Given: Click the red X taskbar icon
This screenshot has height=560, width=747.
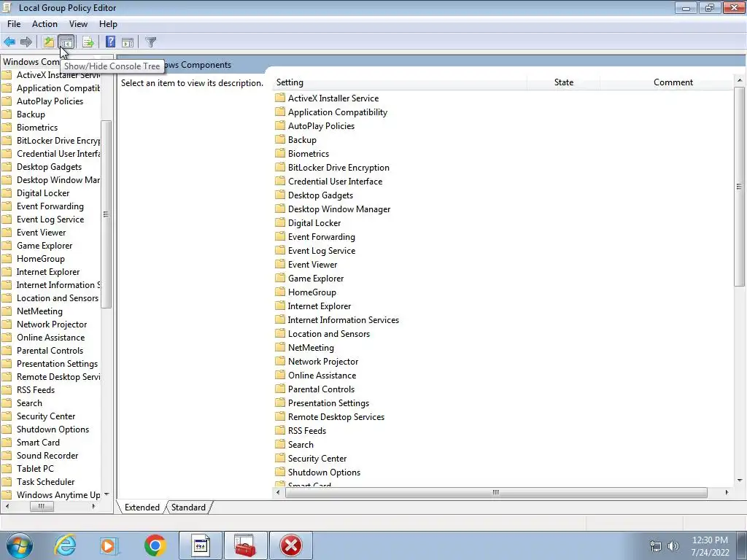Looking at the screenshot, I should (291, 545).
